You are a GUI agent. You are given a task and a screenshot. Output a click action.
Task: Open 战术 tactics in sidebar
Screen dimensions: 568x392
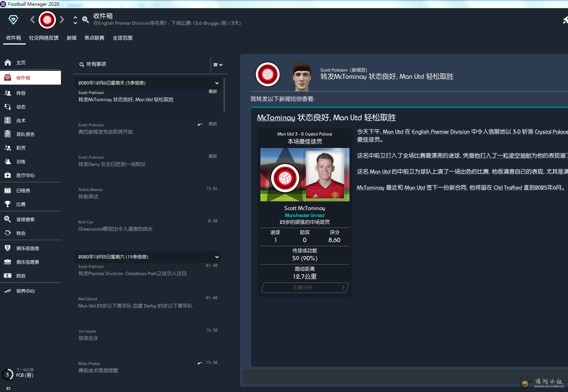pos(30,120)
